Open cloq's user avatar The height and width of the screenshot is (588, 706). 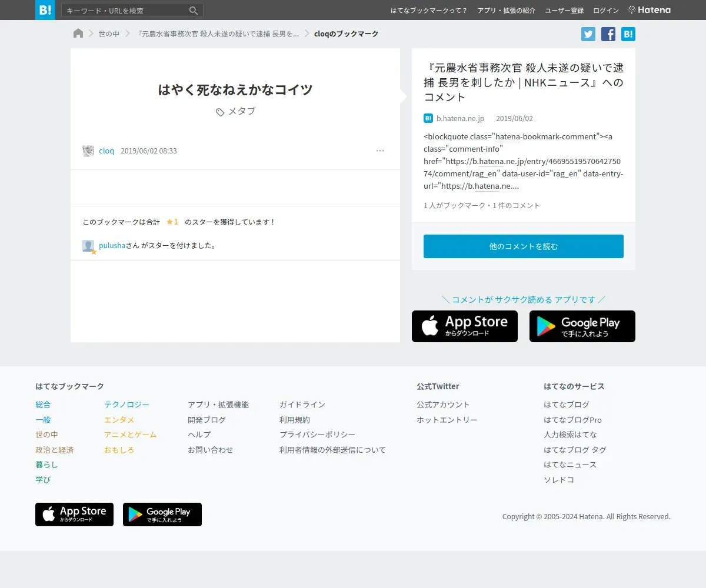[x=88, y=151]
